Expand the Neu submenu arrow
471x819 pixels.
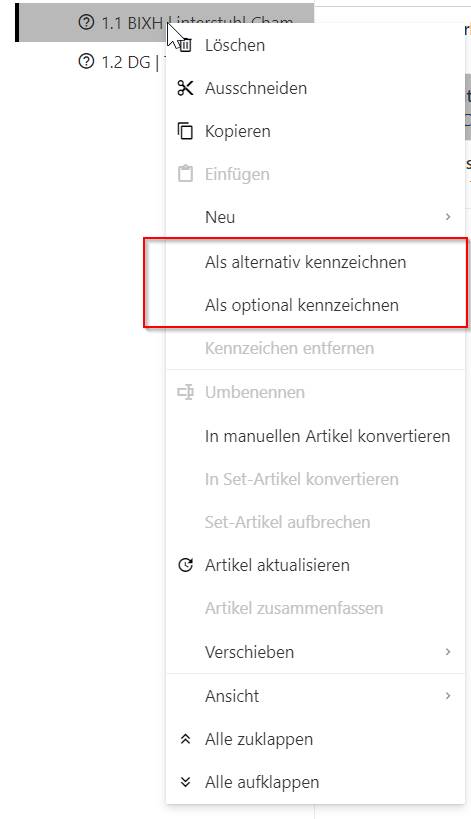click(x=448, y=217)
